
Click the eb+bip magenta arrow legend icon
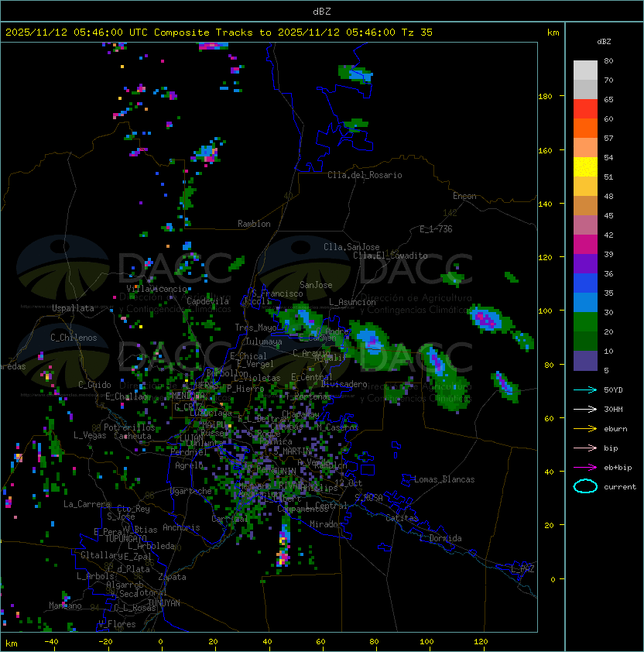[585, 468]
